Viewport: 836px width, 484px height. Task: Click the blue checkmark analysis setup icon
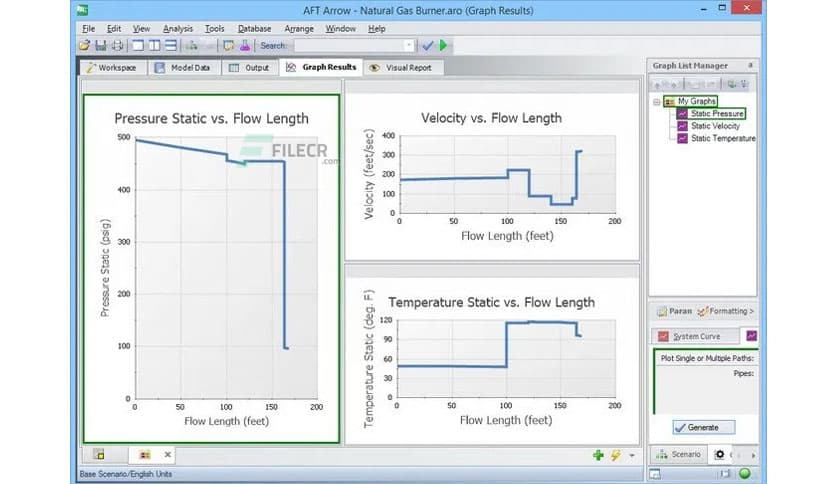coord(428,46)
